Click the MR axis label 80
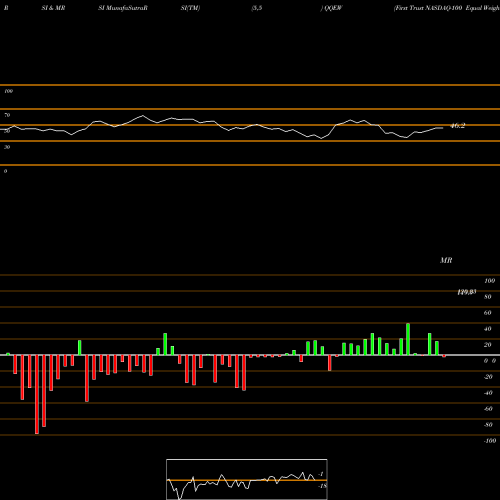Image resolution: width=500 pixels, height=500 pixels. pos(488,297)
